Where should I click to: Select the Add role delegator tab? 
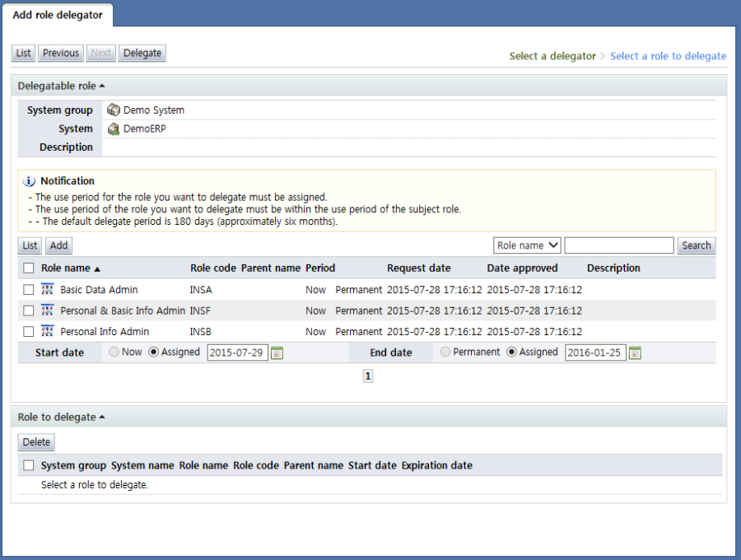click(58, 15)
